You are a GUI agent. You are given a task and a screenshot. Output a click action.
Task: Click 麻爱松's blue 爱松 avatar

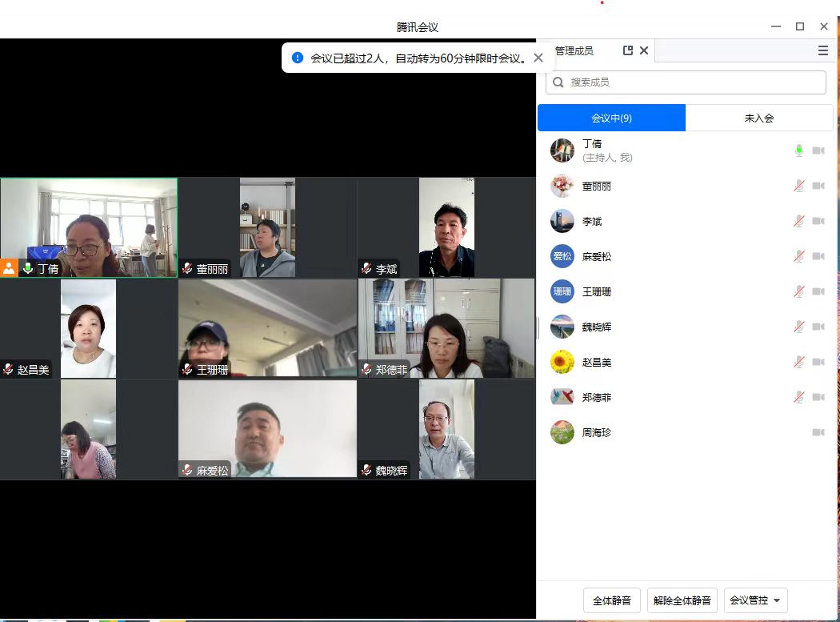click(x=562, y=256)
